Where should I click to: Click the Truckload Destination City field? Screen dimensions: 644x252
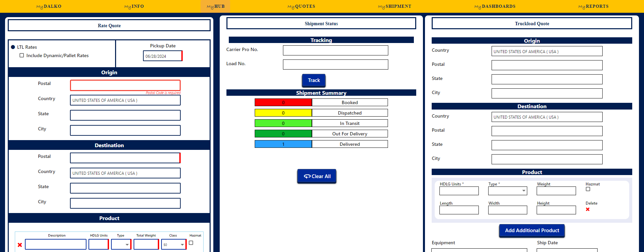[x=547, y=159]
